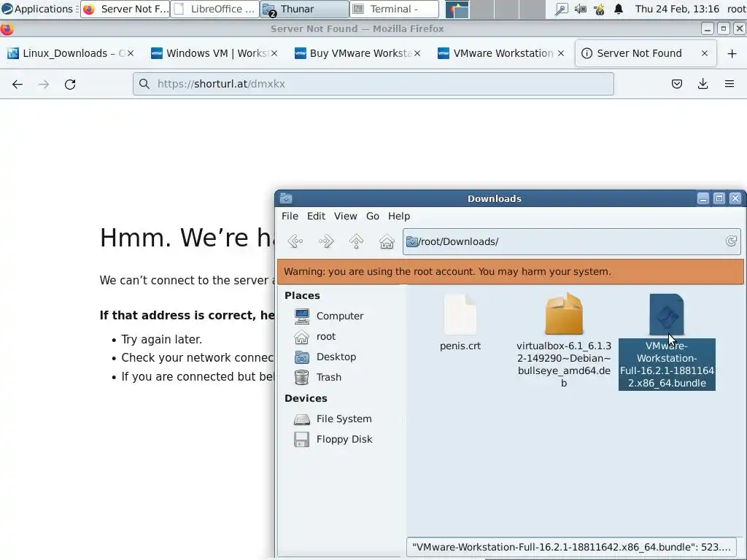
Task: Click the clock showing Thu 24 Feb
Action: coord(677,9)
